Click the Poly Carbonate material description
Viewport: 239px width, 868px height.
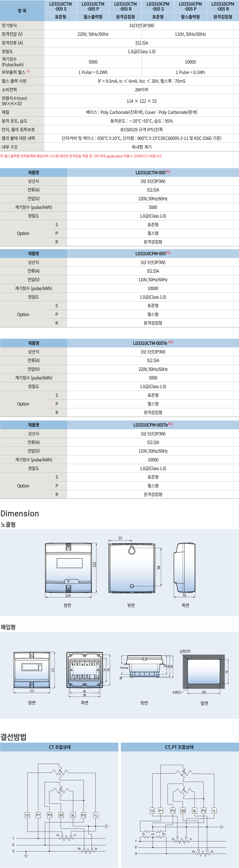[x=142, y=112]
